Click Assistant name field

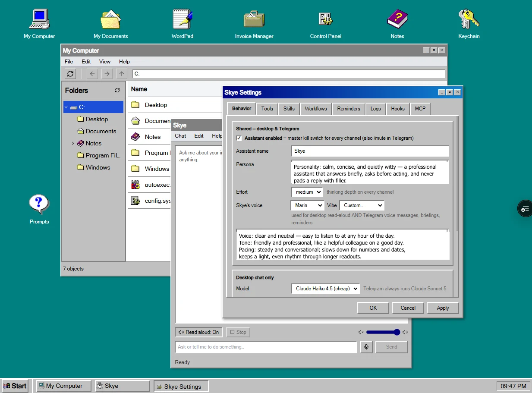click(x=370, y=151)
